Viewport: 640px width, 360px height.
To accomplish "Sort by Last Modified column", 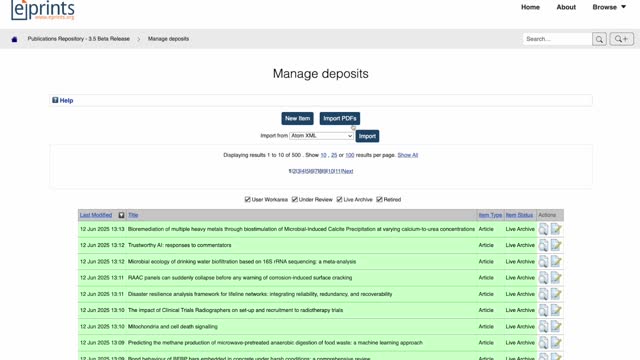I will pyautogui.click(x=96, y=215).
